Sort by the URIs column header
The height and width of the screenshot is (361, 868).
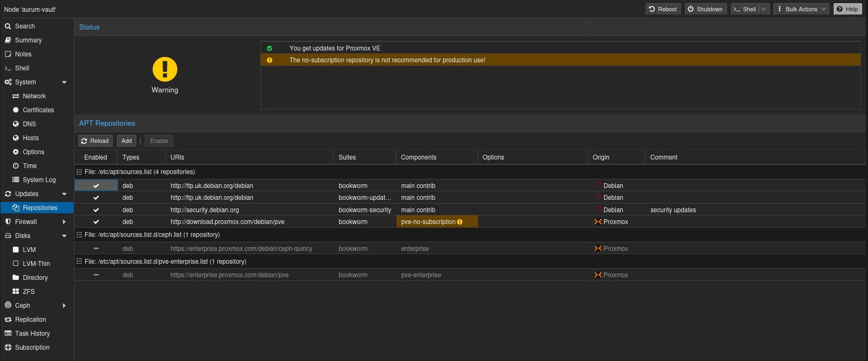[x=249, y=157]
